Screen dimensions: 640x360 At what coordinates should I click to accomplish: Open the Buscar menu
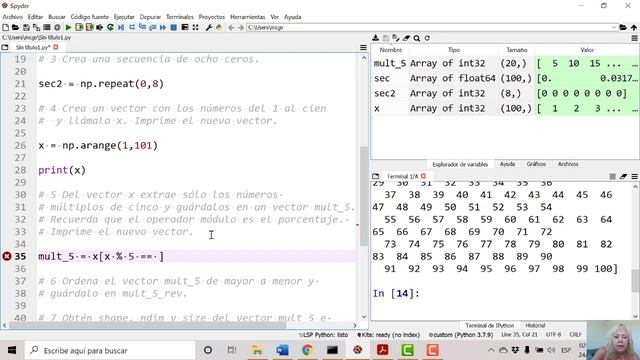(57, 17)
